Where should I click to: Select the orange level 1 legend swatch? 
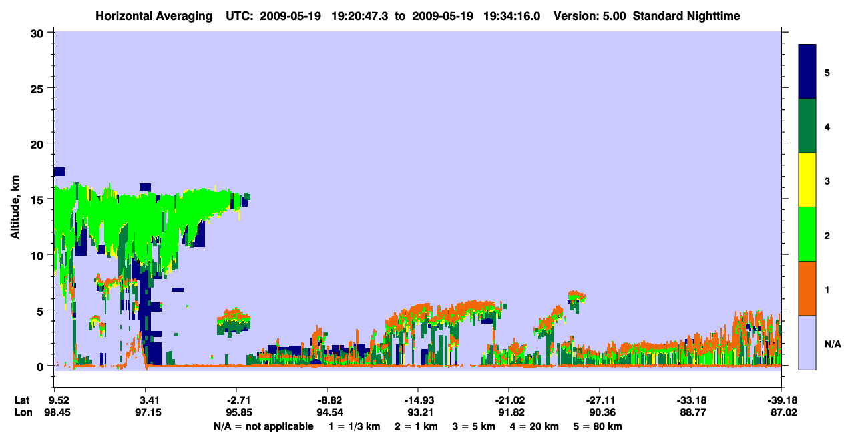tap(807, 288)
